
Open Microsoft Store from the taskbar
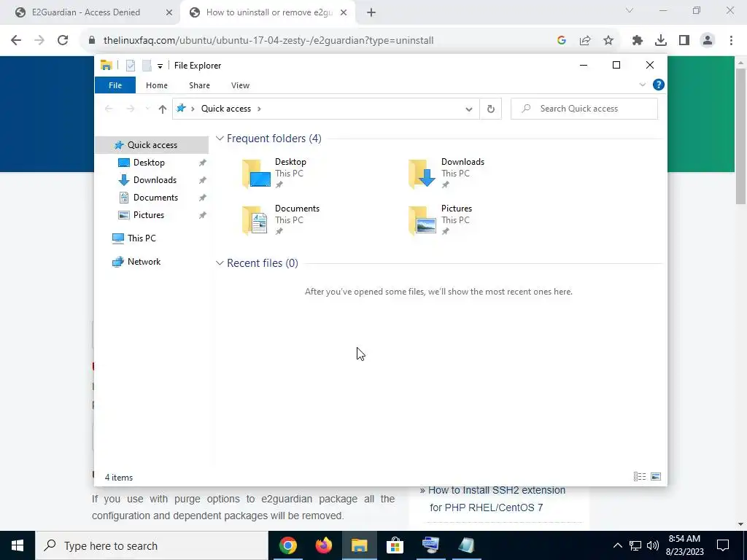[x=395, y=545]
